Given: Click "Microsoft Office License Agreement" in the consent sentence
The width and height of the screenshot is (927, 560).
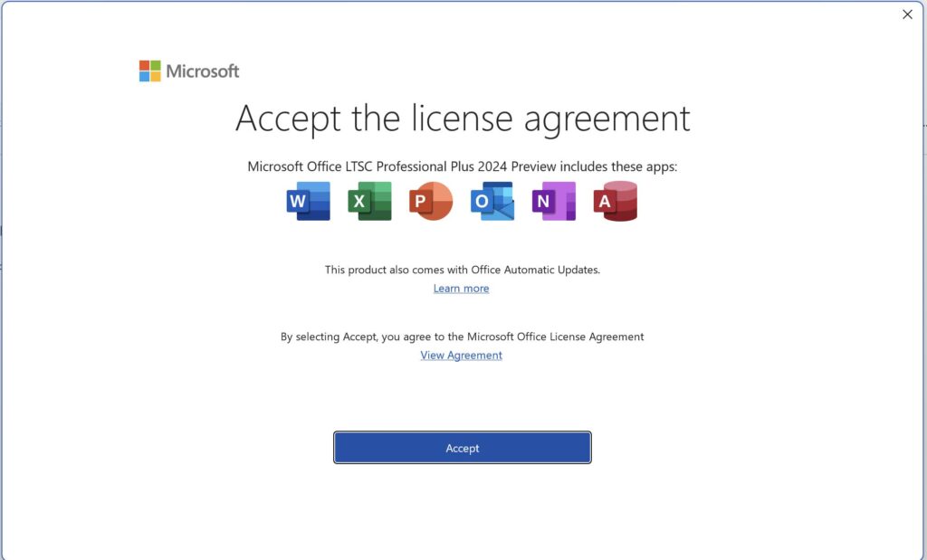Looking at the screenshot, I should [x=553, y=337].
